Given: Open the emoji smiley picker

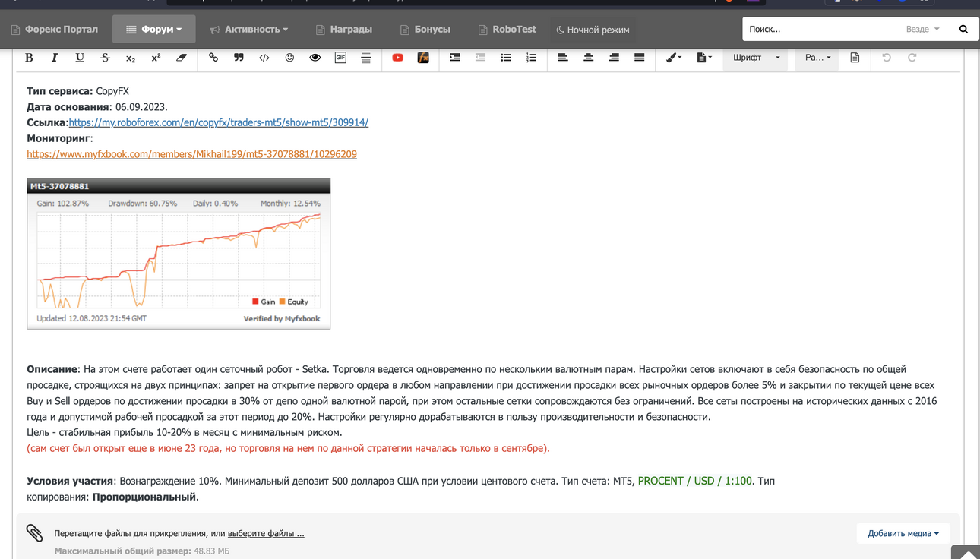Looking at the screenshot, I should pyautogui.click(x=289, y=58).
